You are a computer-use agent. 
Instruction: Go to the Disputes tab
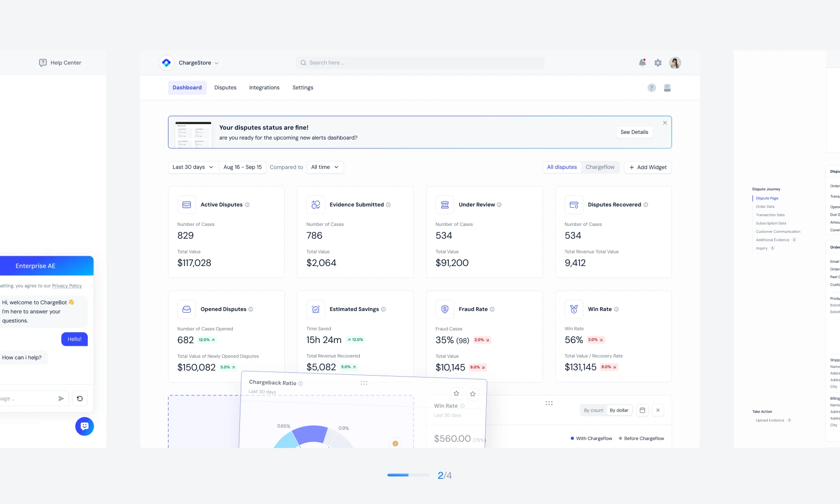click(225, 88)
